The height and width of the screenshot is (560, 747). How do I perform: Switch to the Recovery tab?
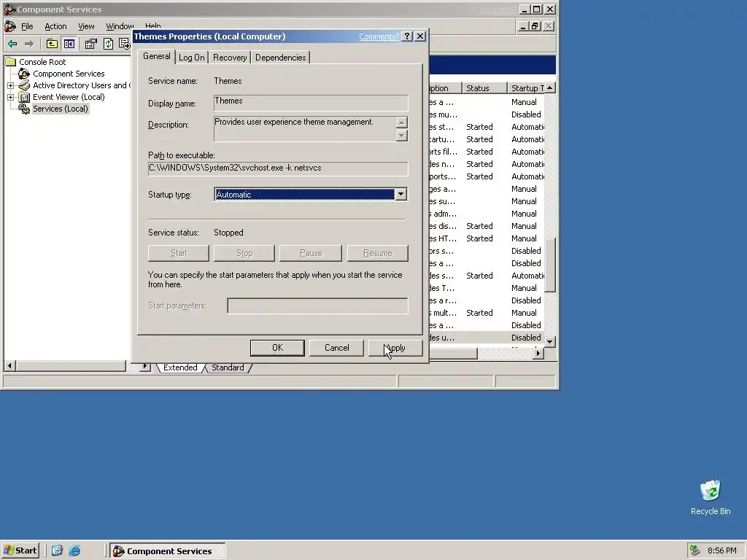[x=230, y=58]
